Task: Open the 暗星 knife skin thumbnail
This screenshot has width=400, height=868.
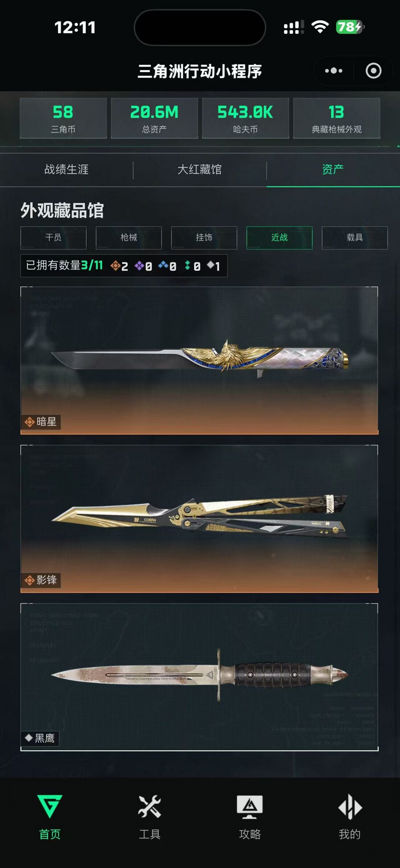Action: pos(199,360)
